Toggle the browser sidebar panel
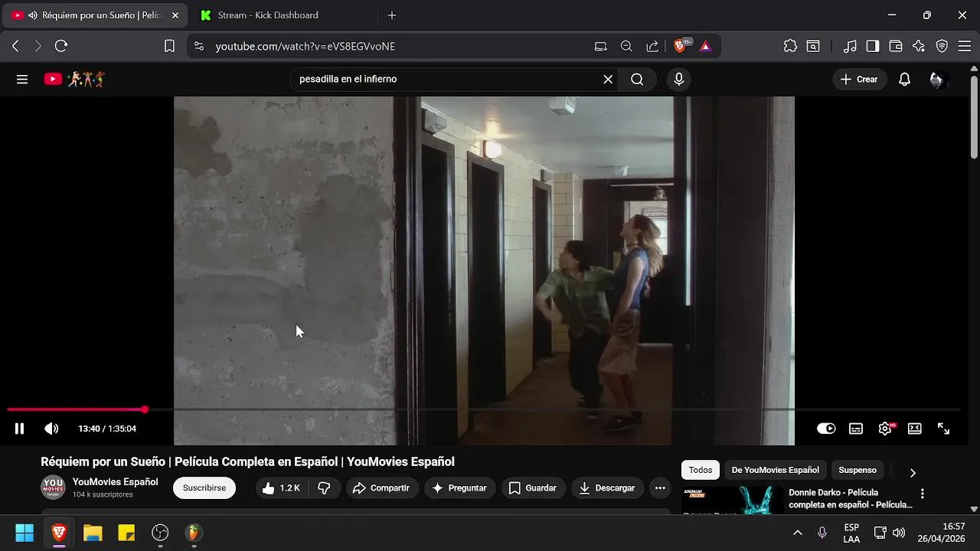 pos(873,46)
